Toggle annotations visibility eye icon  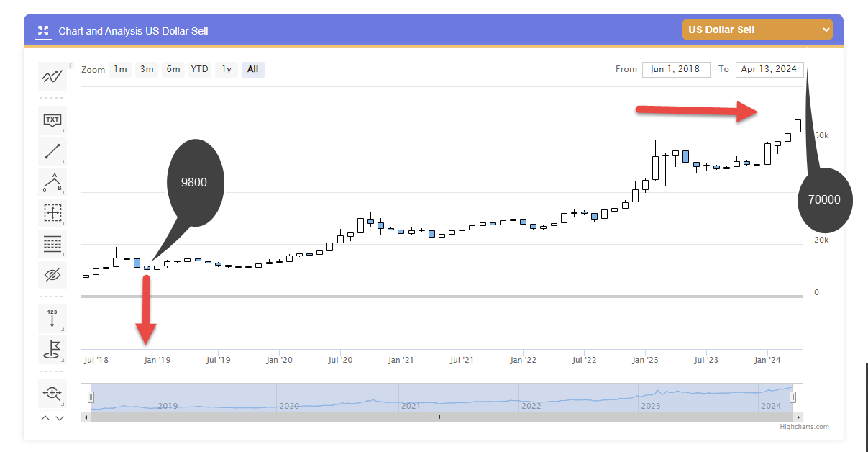coord(52,275)
